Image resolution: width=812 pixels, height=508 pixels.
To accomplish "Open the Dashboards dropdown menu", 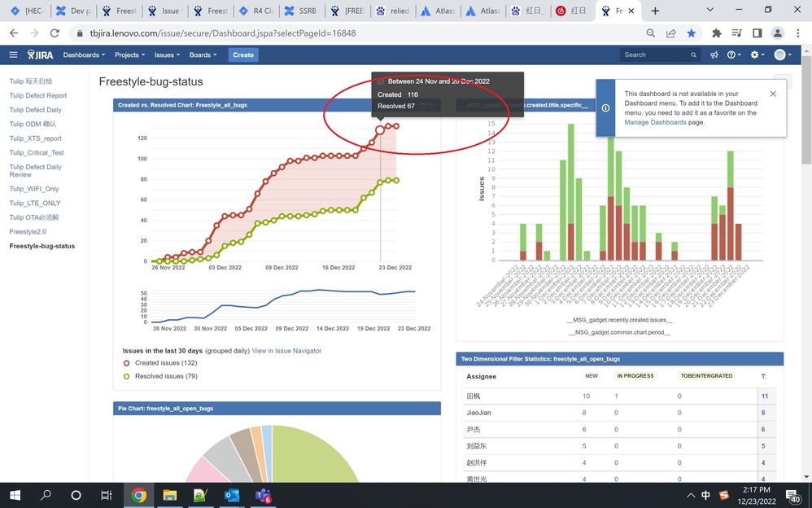I will [84, 55].
